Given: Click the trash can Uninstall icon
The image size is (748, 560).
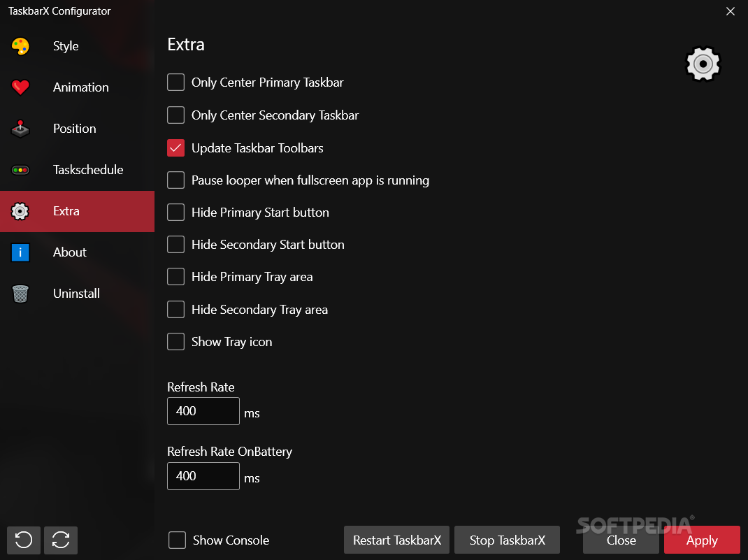Looking at the screenshot, I should (x=20, y=294).
